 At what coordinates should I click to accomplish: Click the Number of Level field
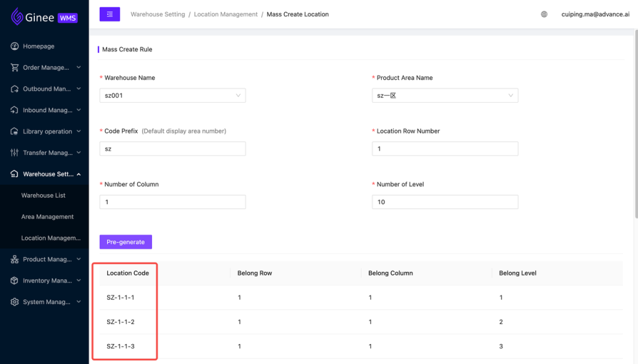point(445,202)
